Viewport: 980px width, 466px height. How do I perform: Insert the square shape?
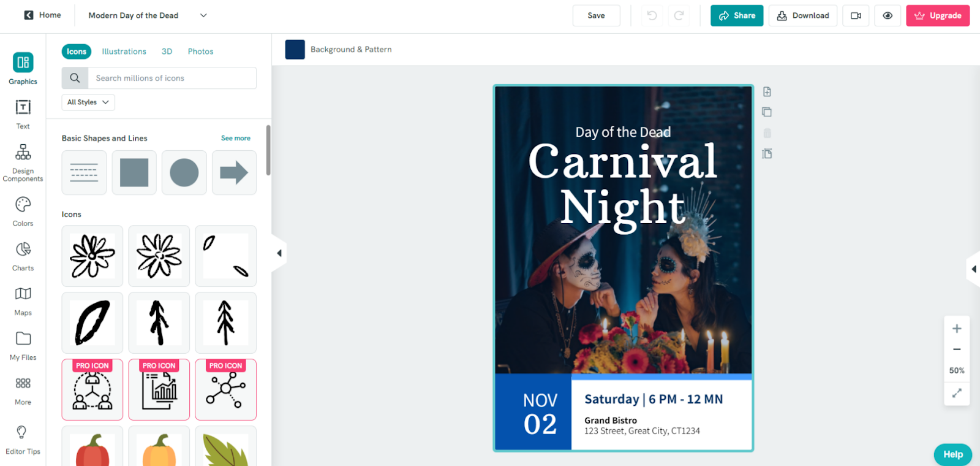(x=134, y=173)
